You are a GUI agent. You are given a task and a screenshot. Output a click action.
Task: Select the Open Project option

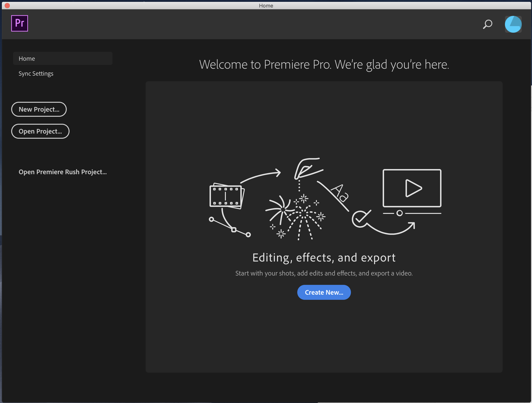pyautogui.click(x=40, y=131)
